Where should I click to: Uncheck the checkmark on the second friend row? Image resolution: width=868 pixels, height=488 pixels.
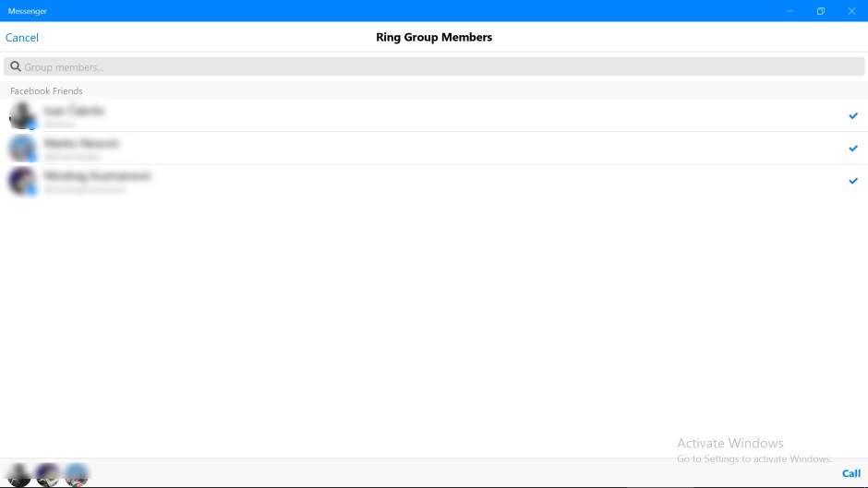coord(852,148)
